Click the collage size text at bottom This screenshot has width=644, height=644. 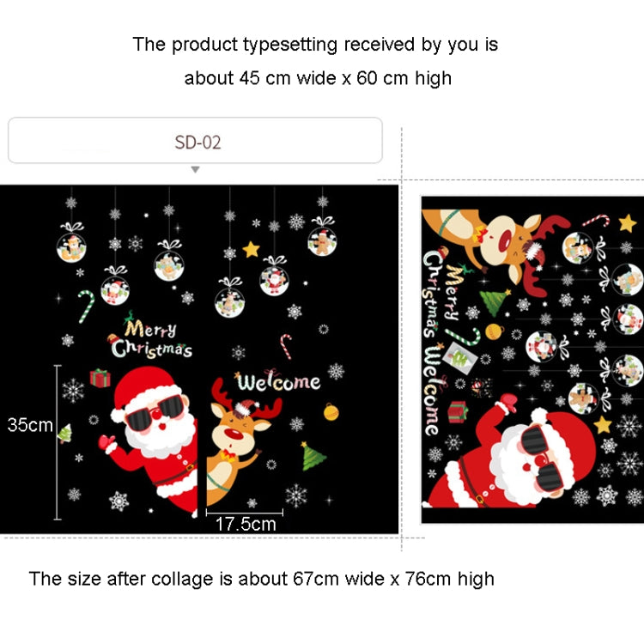pos(261,579)
